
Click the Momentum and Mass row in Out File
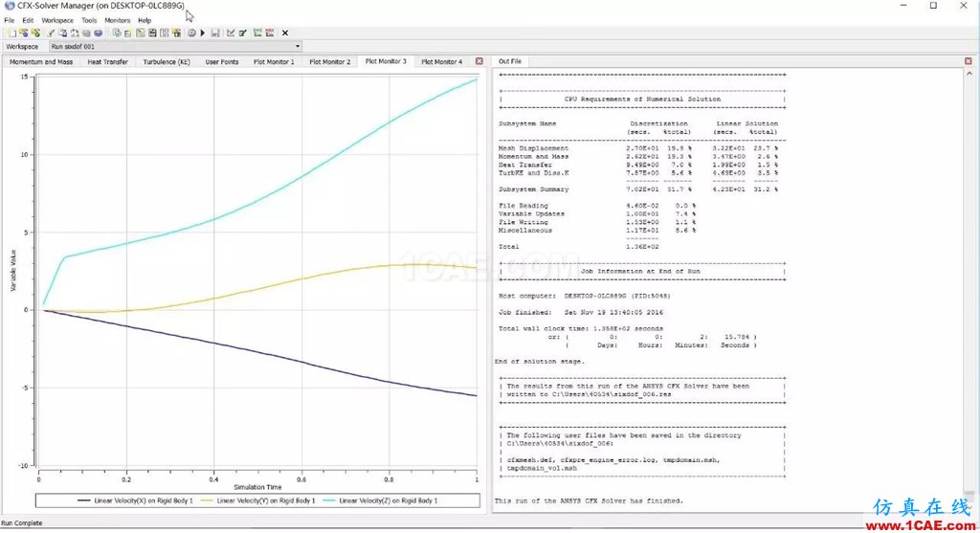pyautogui.click(x=638, y=156)
